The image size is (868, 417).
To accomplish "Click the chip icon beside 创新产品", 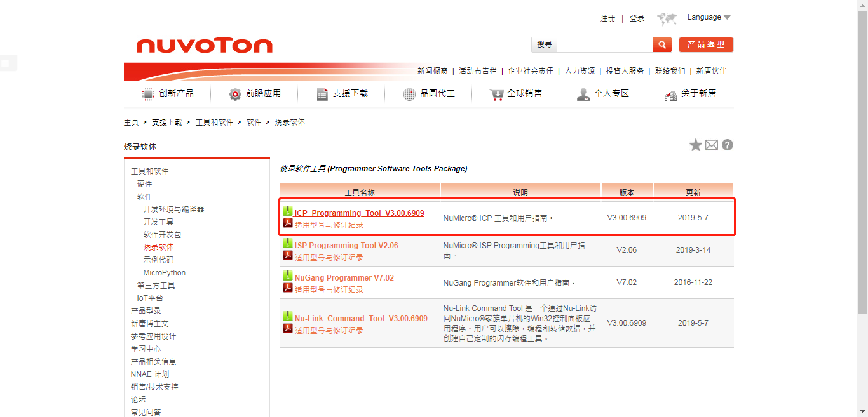I will coord(148,94).
